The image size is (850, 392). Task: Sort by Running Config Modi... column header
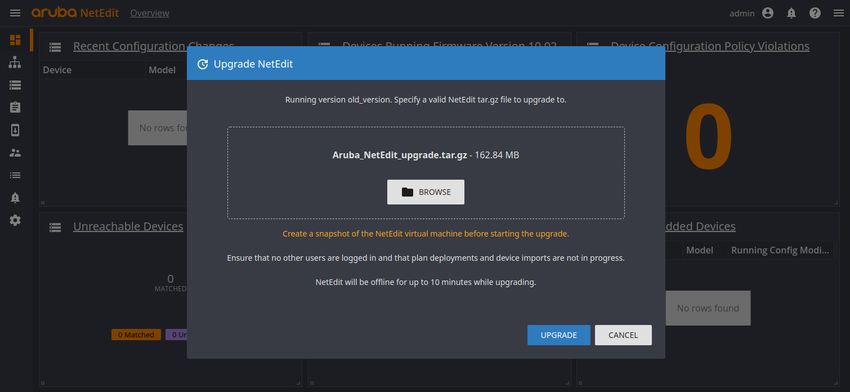click(x=780, y=250)
